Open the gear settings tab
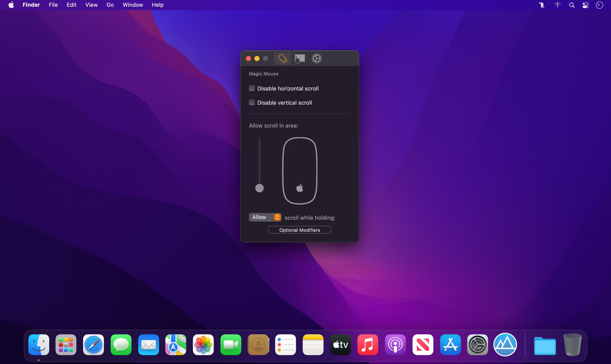The width and height of the screenshot is (611, 364). (x=317, y=59)
